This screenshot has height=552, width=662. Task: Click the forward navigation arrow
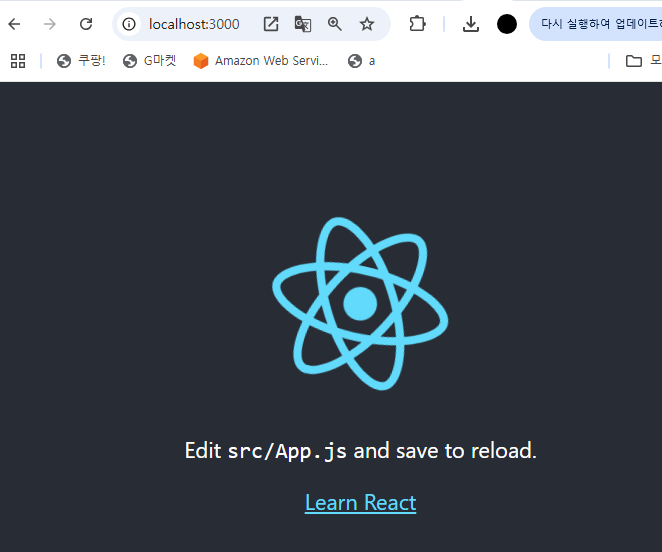pos(50,24)
